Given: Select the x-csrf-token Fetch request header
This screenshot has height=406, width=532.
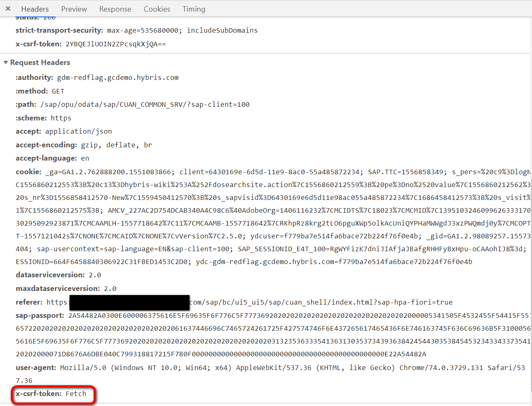Looking at the screenshot, I should point(51,394).
